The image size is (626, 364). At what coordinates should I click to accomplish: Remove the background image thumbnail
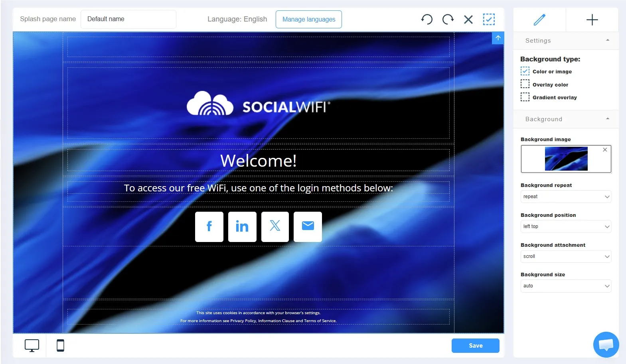pyautogui.click(x=605, y=150)
